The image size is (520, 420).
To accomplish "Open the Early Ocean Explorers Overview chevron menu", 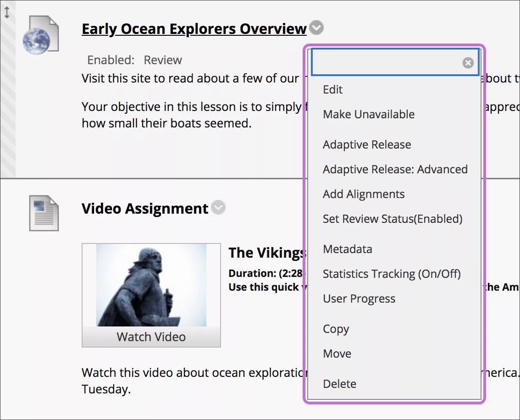I will pyautogui.click(x=315, y=28).
